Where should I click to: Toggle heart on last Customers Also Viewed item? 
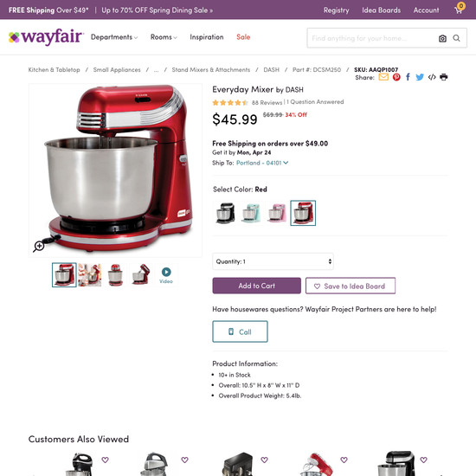[423, 460]
